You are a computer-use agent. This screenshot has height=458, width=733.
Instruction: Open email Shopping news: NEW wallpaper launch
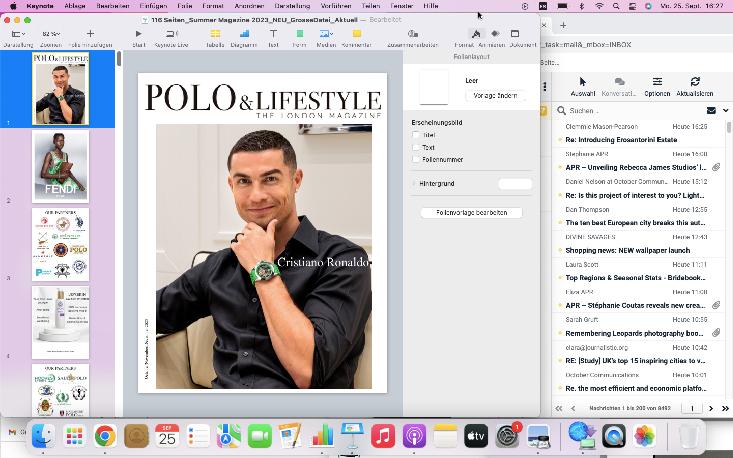point(639,244)
